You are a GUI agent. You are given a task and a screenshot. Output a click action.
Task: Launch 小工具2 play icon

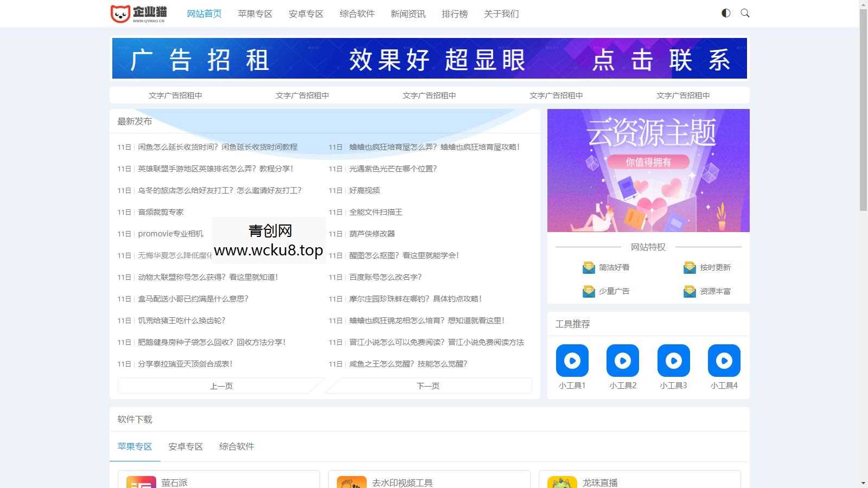[622, 360]
